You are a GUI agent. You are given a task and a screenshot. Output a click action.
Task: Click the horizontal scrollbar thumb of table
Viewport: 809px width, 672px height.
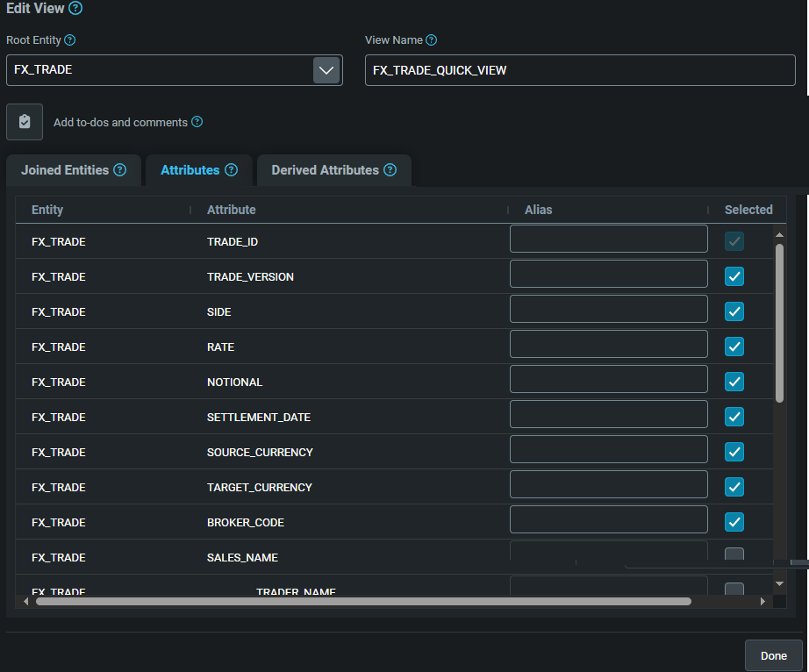[363, 601]
